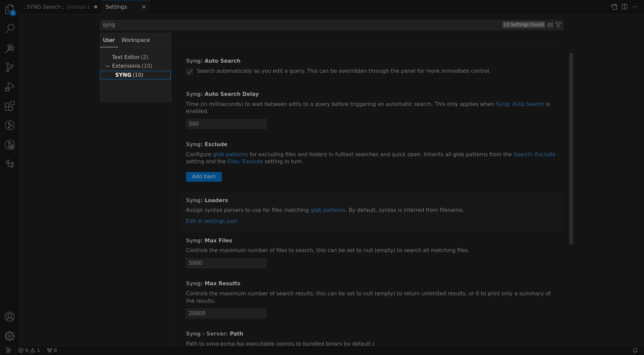This screenshot has width=644, height=355.
Task: Split the editor using the split icon
Action: [625, 7]
